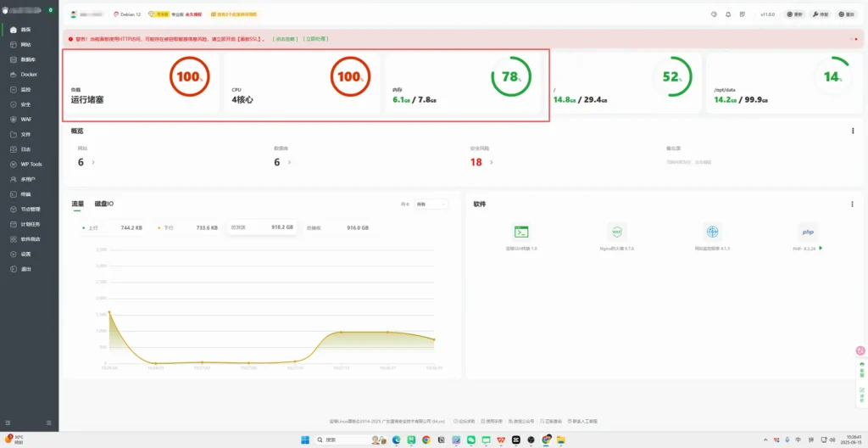Expand the 安全风险 count 18 arrow
The height and width of the screenshot is (448, 868).
(492, 162)
